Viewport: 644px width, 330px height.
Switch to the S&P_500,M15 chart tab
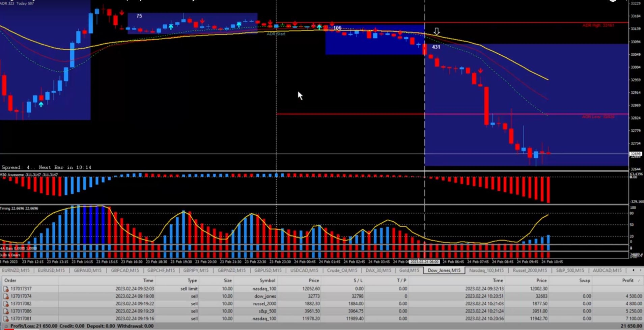(x=570, y=270)
